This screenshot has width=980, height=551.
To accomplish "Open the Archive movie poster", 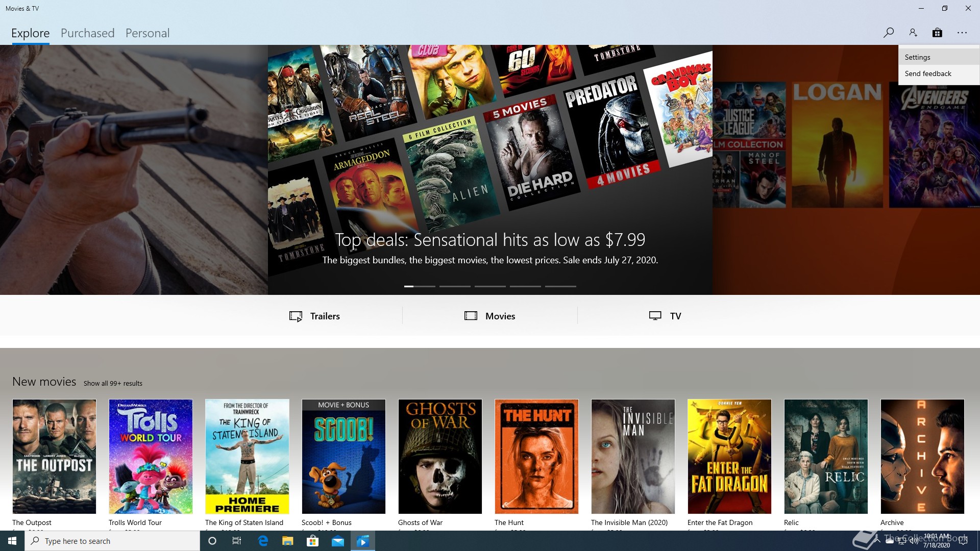I will 922,456.
